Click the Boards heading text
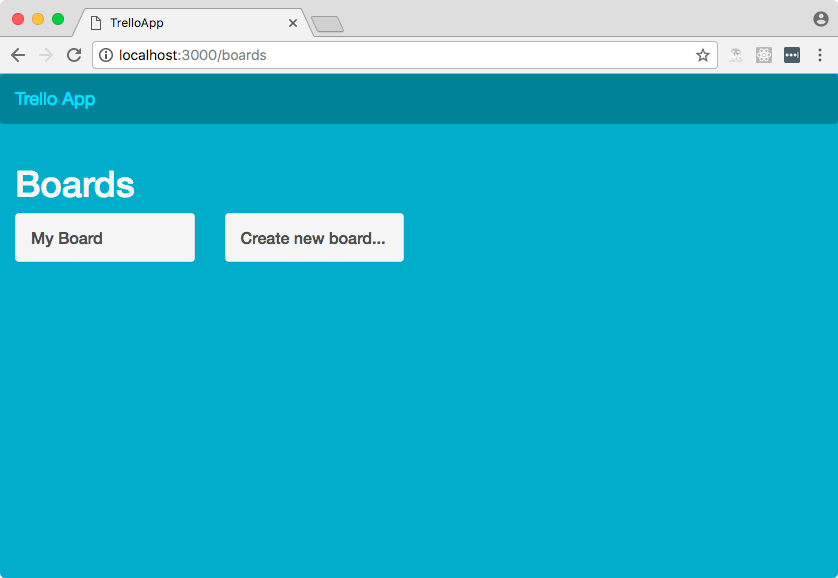 point(75,184)
